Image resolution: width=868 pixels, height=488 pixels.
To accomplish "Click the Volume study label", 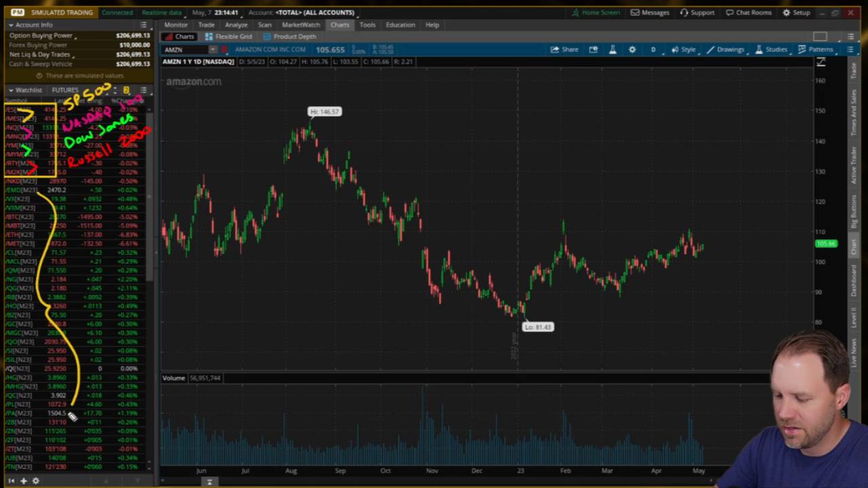I will point(174,378).
